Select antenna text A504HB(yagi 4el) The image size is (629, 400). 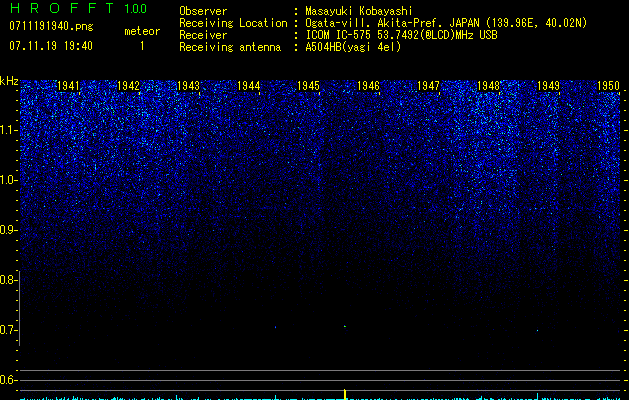pyautogui.click(x=353, y=47)
